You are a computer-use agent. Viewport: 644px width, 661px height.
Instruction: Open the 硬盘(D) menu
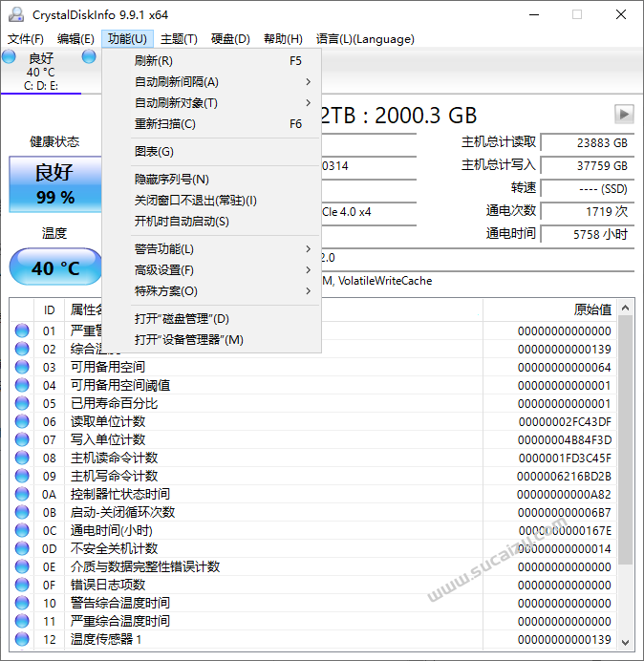coord(230,39)
